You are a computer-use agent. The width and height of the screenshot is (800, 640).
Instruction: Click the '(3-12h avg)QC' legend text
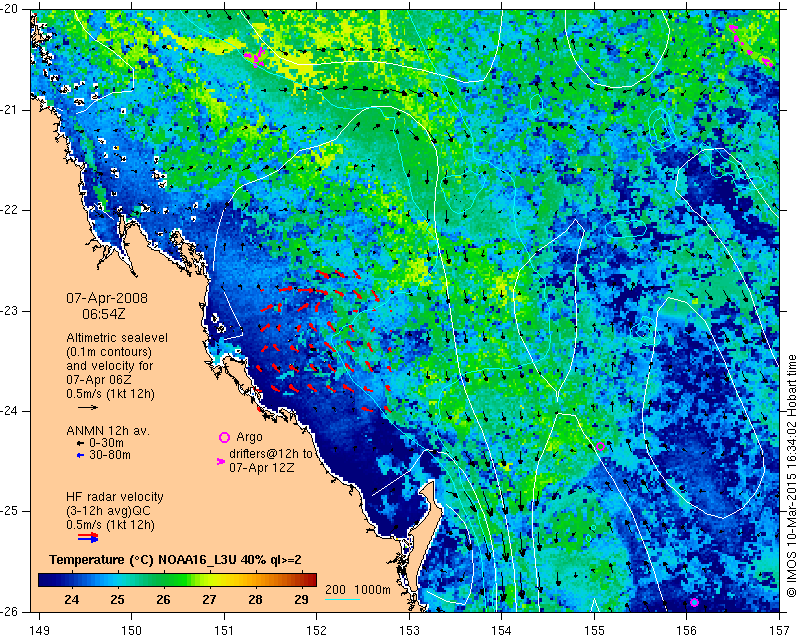(x=108, y=511)
